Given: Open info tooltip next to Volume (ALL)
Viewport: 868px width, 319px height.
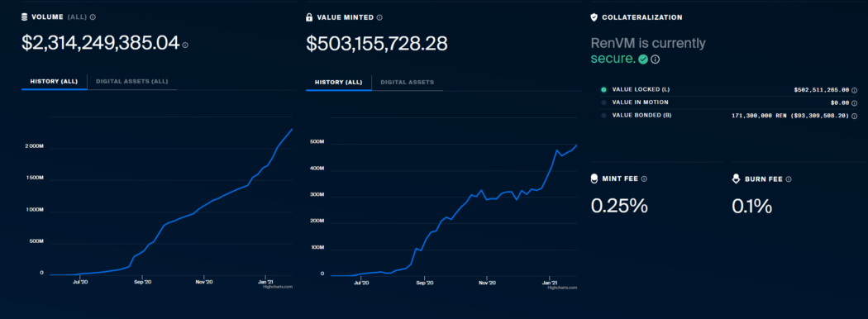Looking at the screenshot, I should click(93, 17).
